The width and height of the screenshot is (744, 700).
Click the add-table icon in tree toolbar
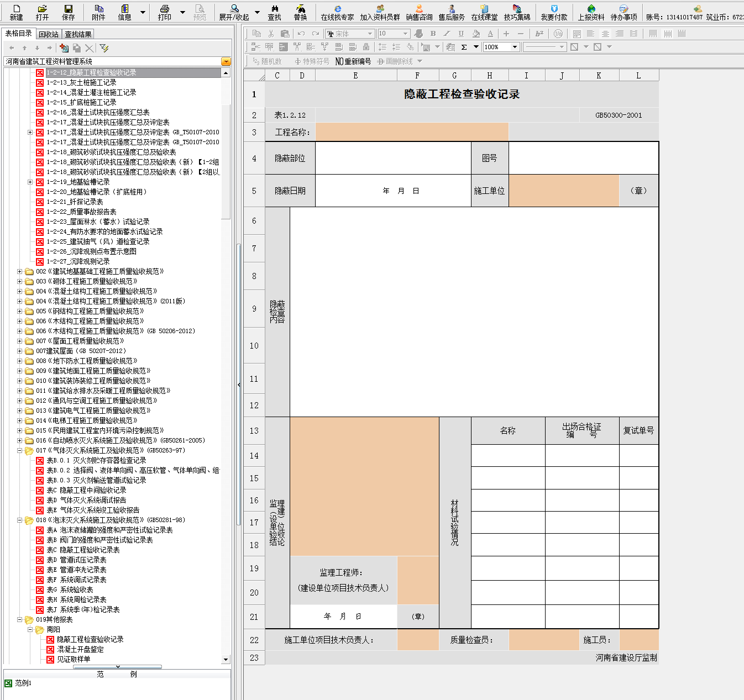click(64, 48)
